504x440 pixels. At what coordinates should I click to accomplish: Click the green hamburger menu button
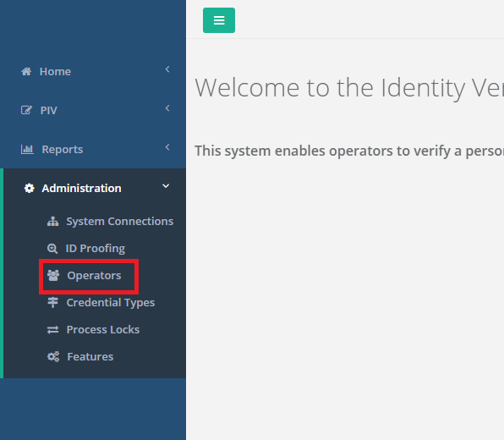[x=219, y=20]
